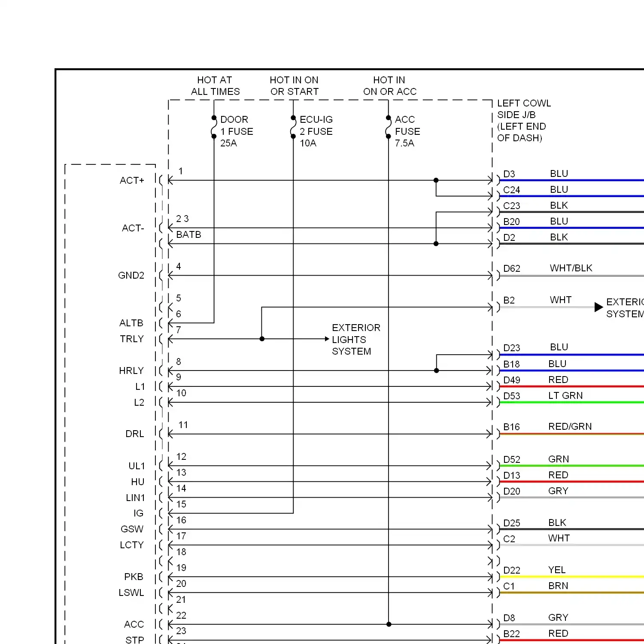The height and width of the screenshot is (644, 644).
Task: Click connector pin D3
Action: (509, 174)
